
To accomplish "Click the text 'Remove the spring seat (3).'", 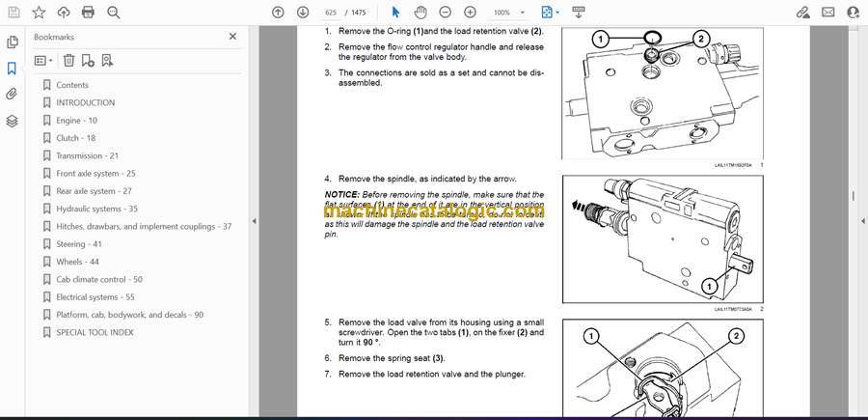I will (x=392, y=358).
